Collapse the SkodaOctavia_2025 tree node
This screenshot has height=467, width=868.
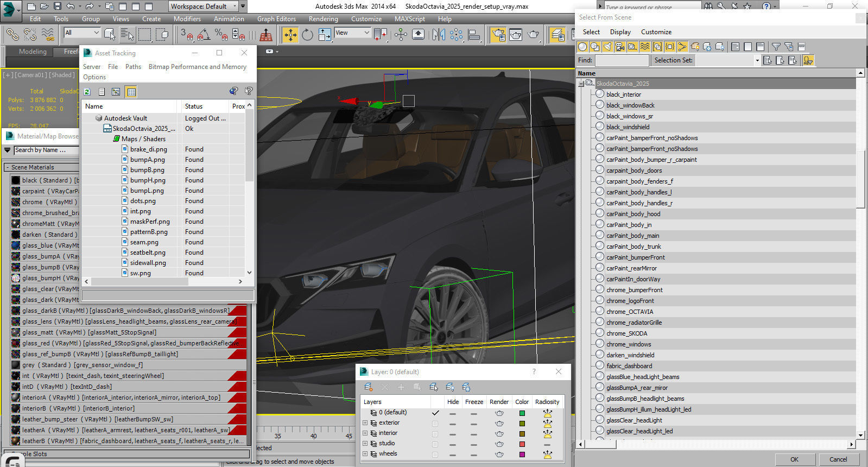[581, 84]
